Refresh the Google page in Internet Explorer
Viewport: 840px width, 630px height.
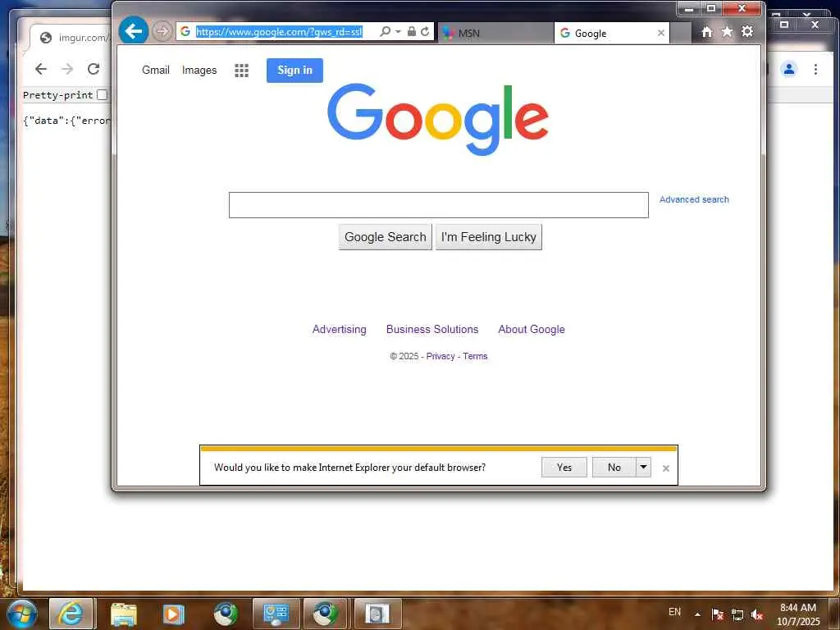[x=425, y=32]
